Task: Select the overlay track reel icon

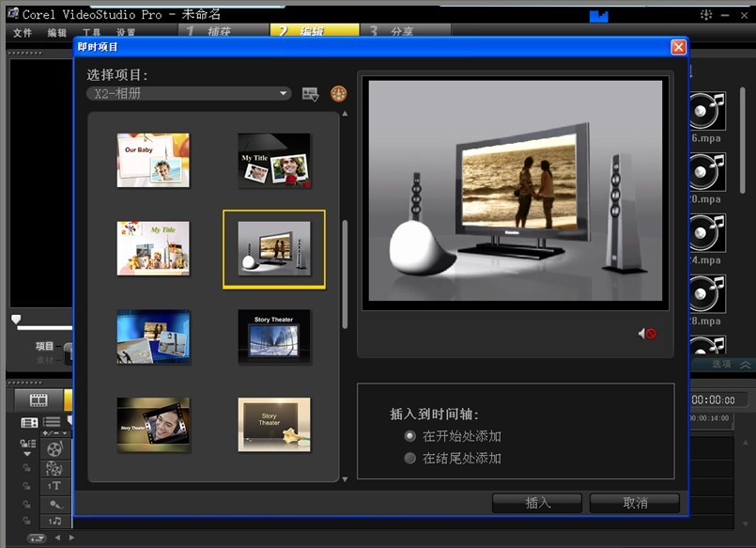Action: pyautogui.click(x=55, y=468)
